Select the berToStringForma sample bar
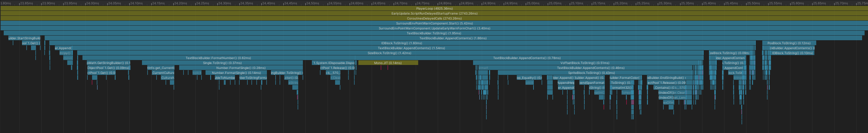Image resolution: width=868 pixels, height=133 pixels. [253, 78]
